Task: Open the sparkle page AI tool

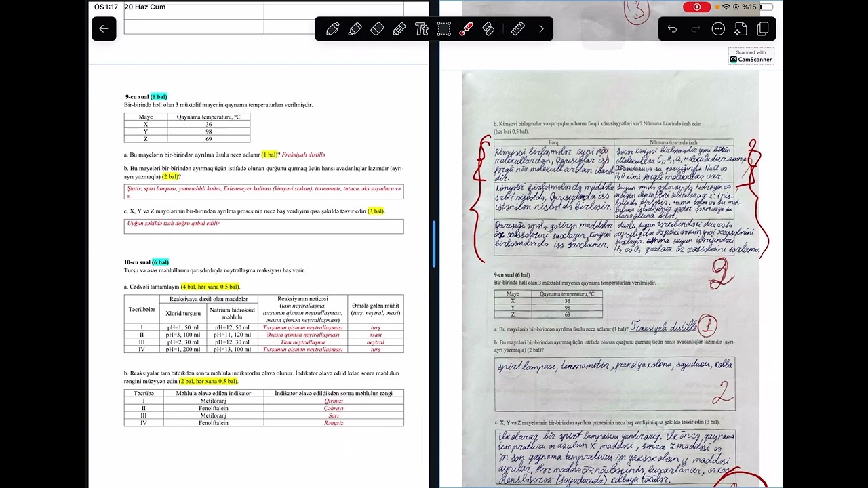Action: (741, 29)
